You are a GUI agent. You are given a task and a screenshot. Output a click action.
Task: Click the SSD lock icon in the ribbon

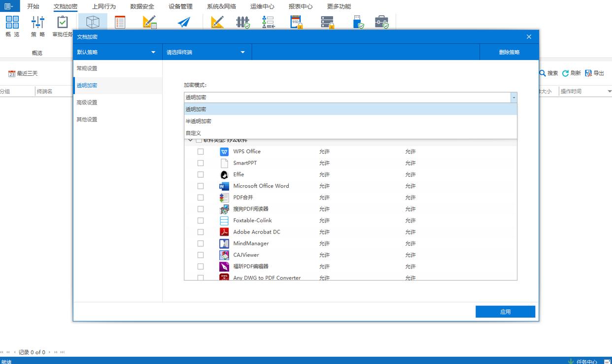pyautogui.click(x=296, y=22)
